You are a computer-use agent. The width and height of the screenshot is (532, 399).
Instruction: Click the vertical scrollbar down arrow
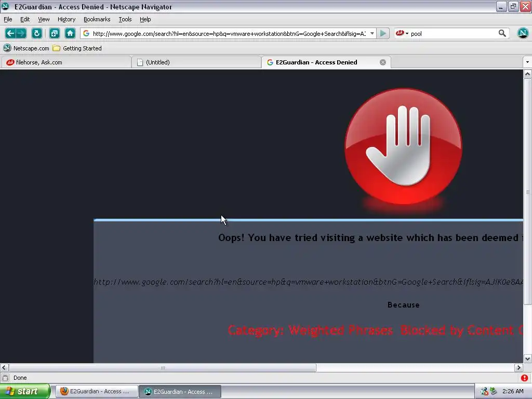(528, 358)
